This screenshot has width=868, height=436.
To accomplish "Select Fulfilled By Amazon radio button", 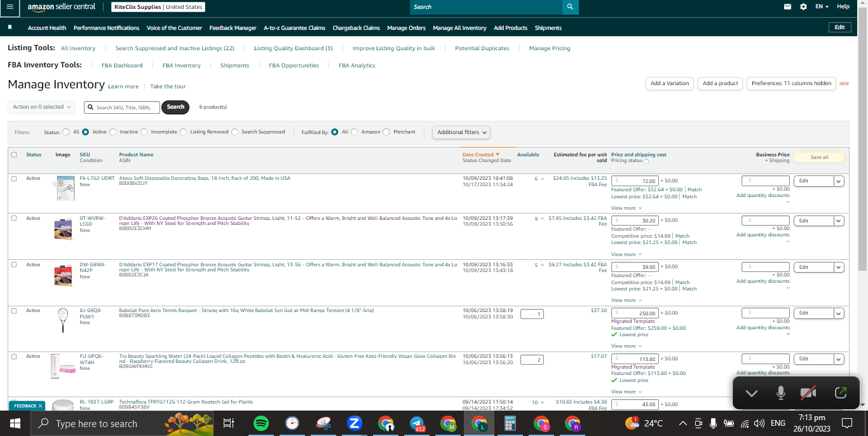I will point(355,132).
